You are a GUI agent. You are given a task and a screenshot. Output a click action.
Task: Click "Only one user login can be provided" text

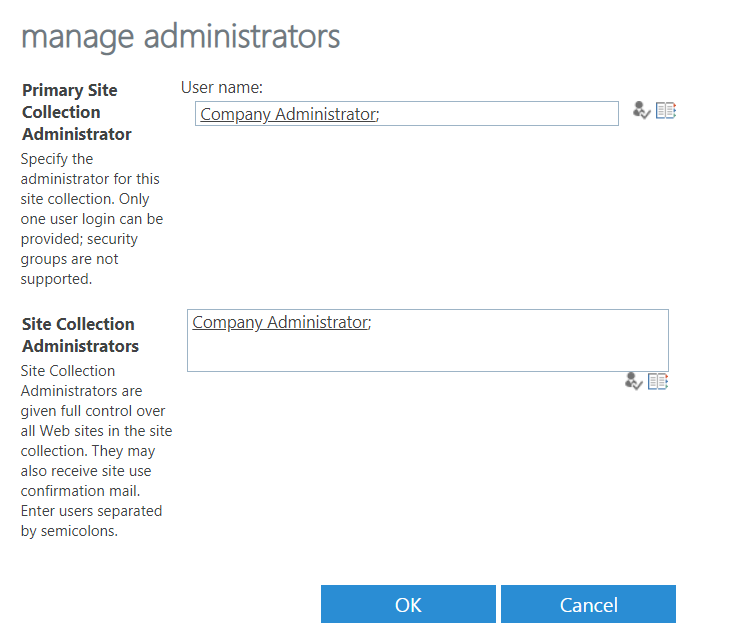click(x=92, y=219)
